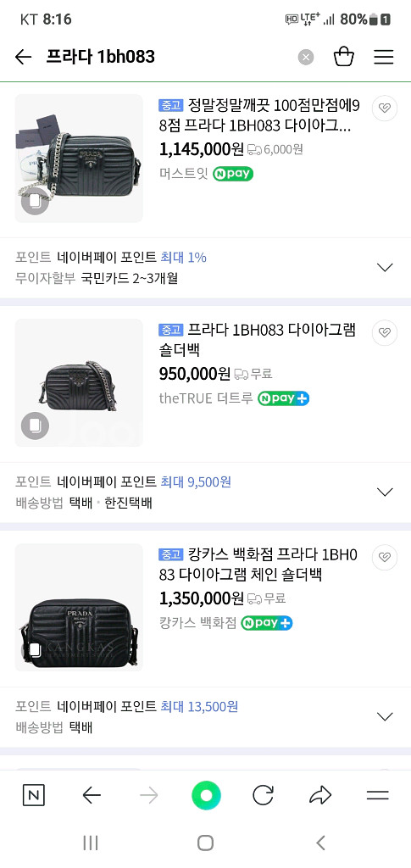This screenshot has width=411, height=868.
Task: Toggle the wishlist heart on the 950,000원 listing
Action: [385, 332]
